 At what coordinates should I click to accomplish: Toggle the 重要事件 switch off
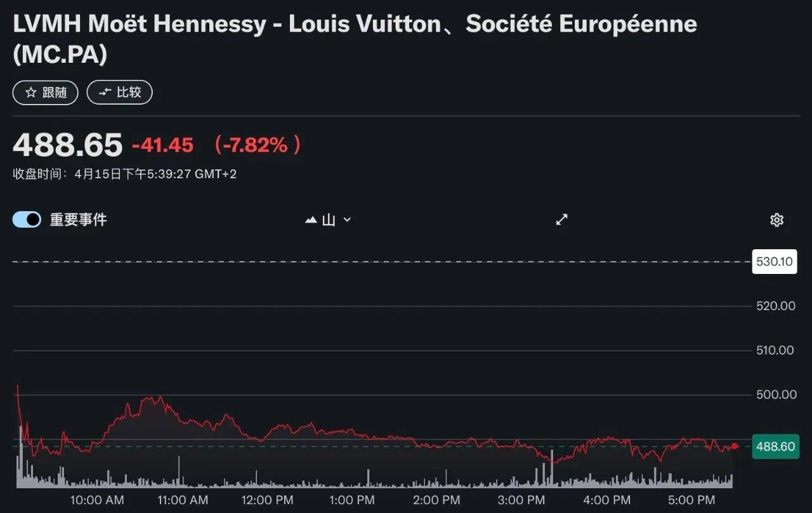27,219
